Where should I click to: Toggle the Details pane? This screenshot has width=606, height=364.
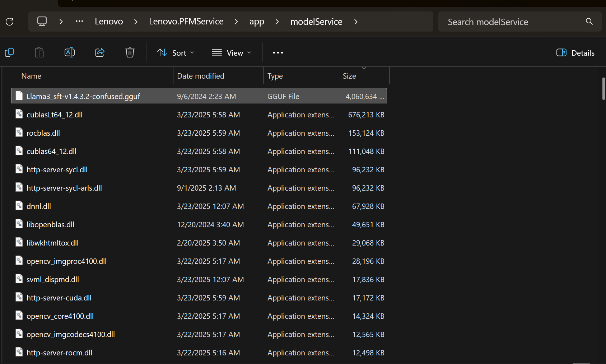pyautogui.click(x=575, y=53)
